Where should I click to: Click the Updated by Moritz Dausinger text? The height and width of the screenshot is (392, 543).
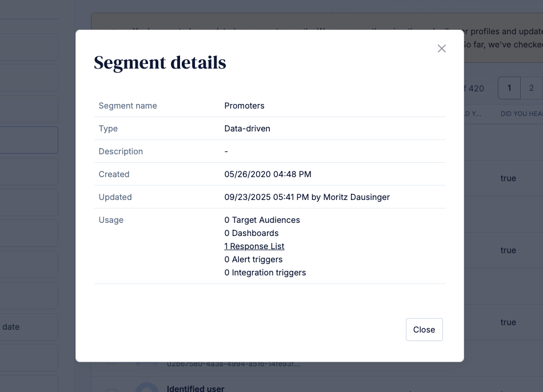click(307, 197)
